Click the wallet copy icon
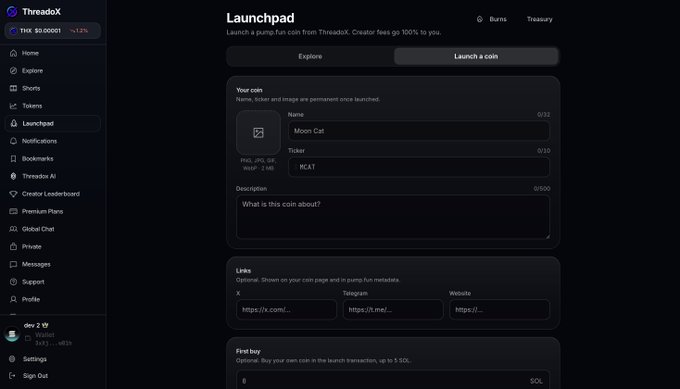Screen dimensions: 680x389 tap(28, 338)
